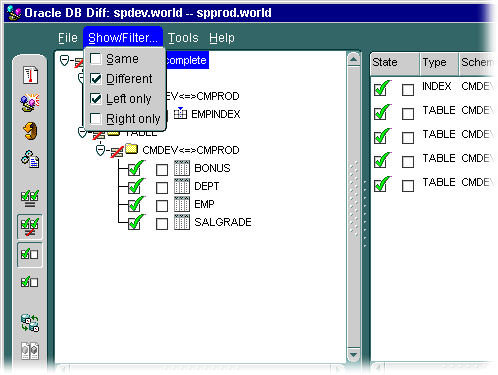Viewport: 498px width, 375px height.
Task: Click the EMP table icon
Action: (182, 204)
